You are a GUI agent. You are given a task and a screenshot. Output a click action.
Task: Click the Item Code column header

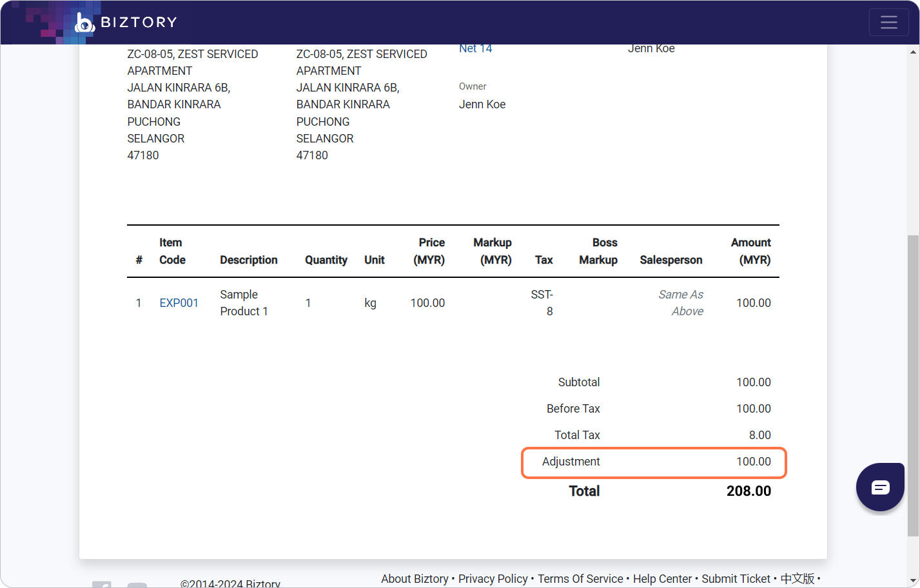click(x=172, y=251)
